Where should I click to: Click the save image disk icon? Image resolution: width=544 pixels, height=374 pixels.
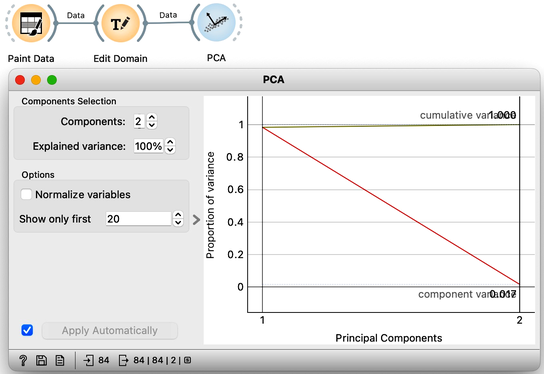coord(41,360)
